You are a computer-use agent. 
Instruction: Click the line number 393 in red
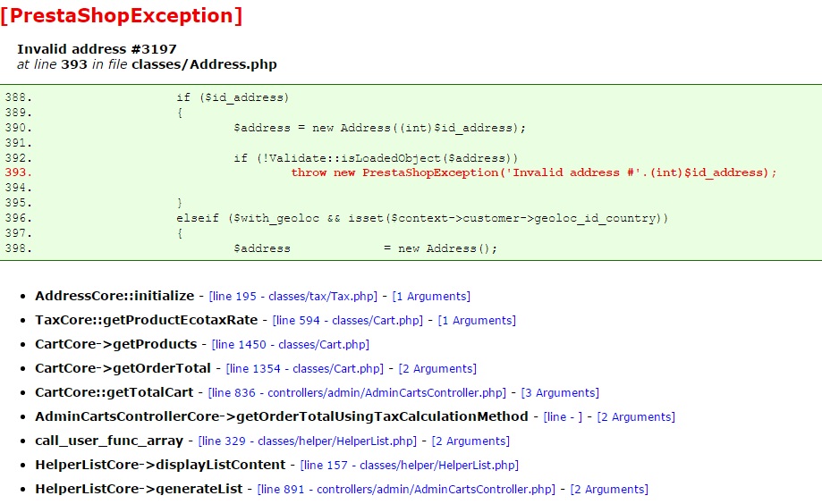coord(19,172)
